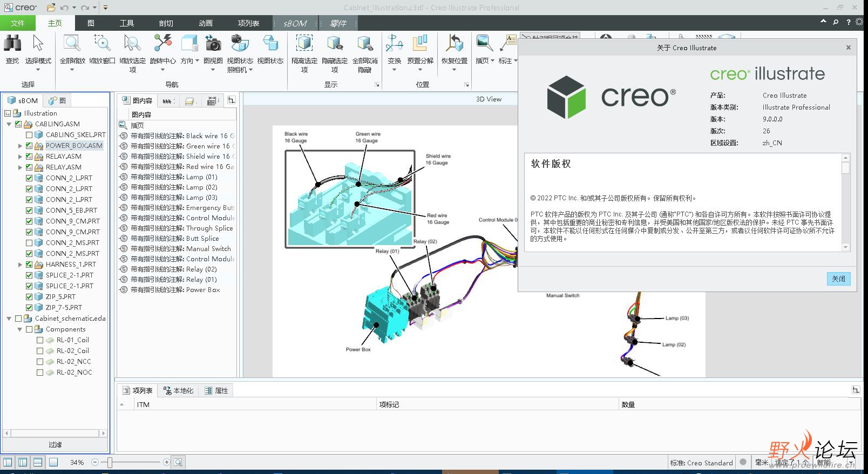Switch to the 剖切 ribbon tab
The height and width of the screenshot is (474, 868).
pos(166,23)
